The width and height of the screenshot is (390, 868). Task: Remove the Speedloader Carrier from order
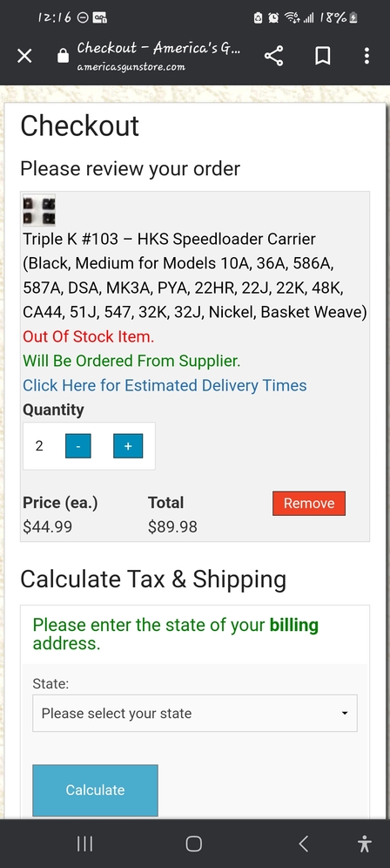(309, 503)
